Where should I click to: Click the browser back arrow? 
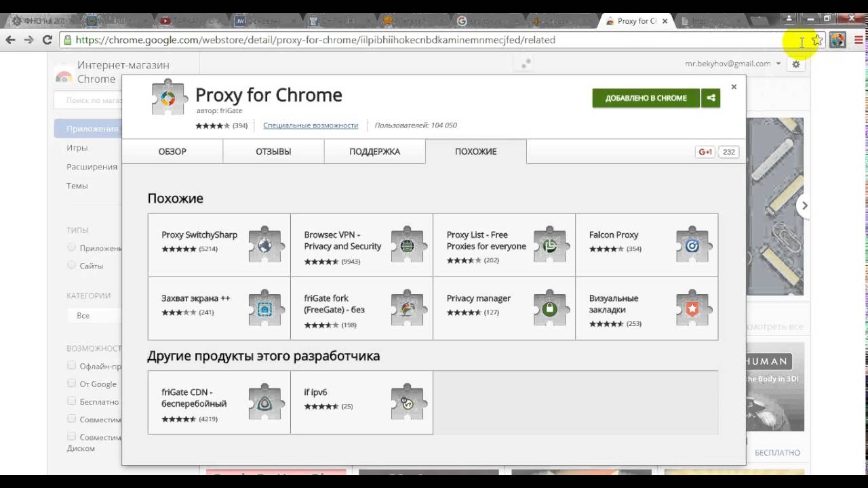pyautogui.click(x=10, y=40)
